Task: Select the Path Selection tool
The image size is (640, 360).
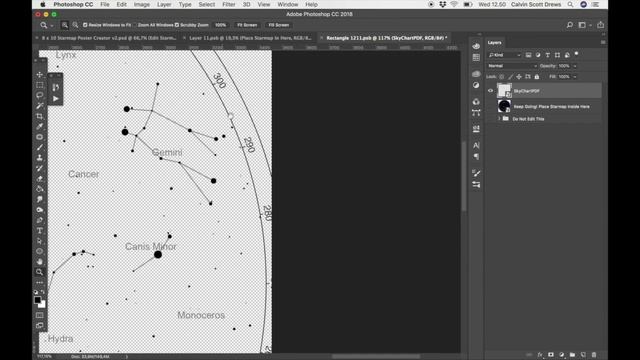Action: (x=40, y=241)
